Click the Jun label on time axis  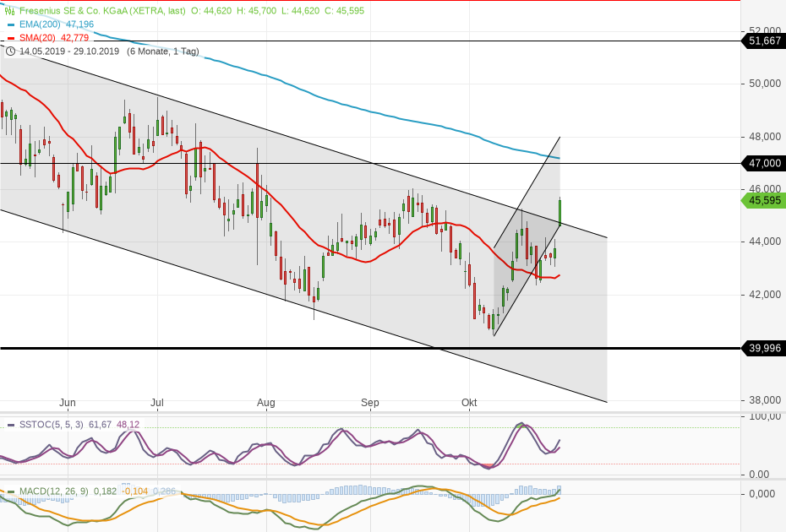coord(67,402)
